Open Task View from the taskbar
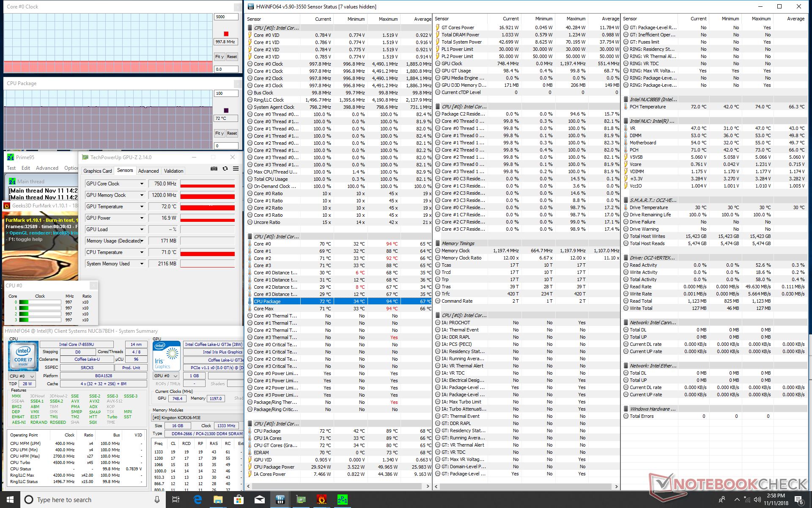Image resolution: width=812 pixels, height=508 pixels. [176, 500]
